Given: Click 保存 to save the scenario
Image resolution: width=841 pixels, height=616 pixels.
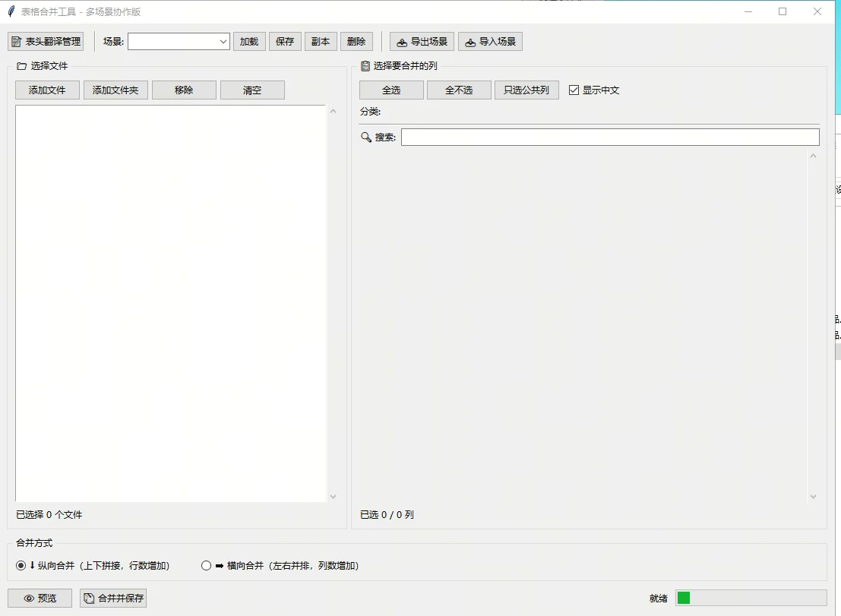Looking at the screenshot, I should click(285, 41).
